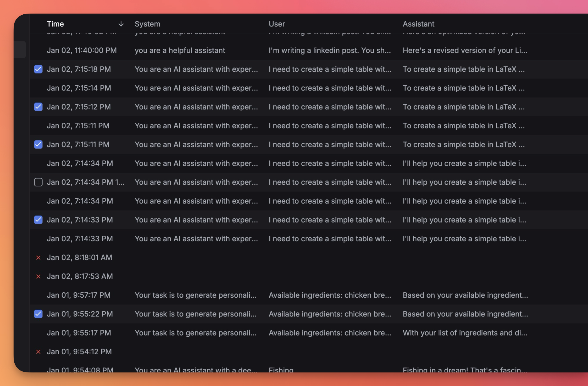
Task: Select the Jan 02, 8:18:01 AM timestamp
Action: 79,258
